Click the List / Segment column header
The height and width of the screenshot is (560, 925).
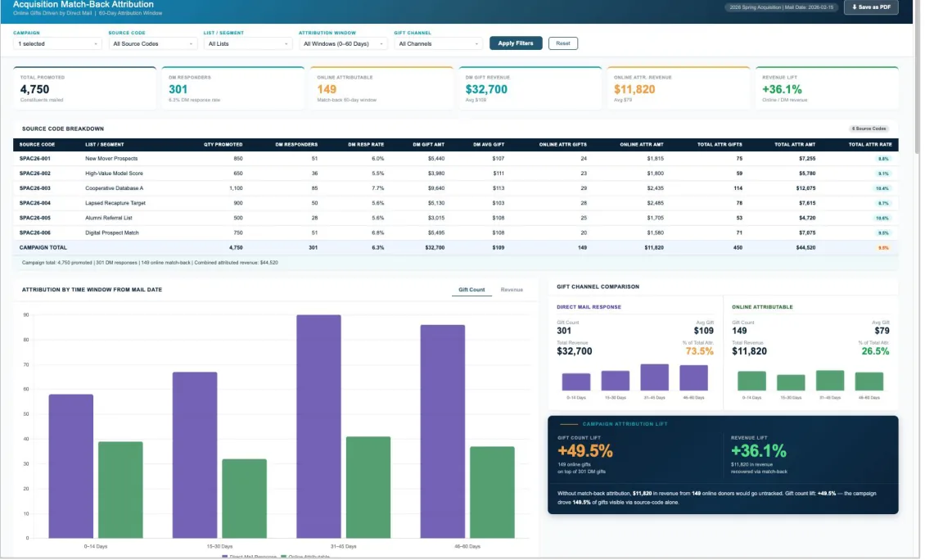pos(105,145)
